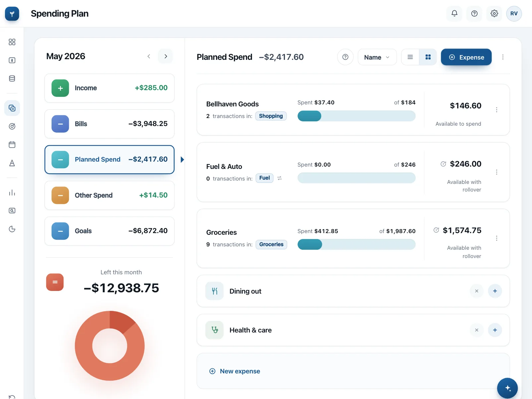The image size is (532, 399).
Task: Select the Planned Spend category card
Action: pyautogui.click(x=109, y=160)
